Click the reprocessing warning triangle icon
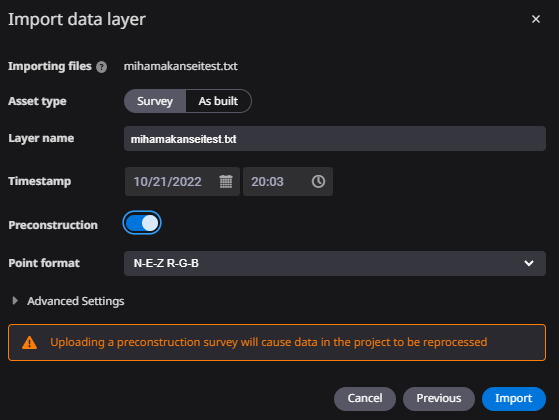The height and width of the screenshot is (420, 559). [29, 343]
